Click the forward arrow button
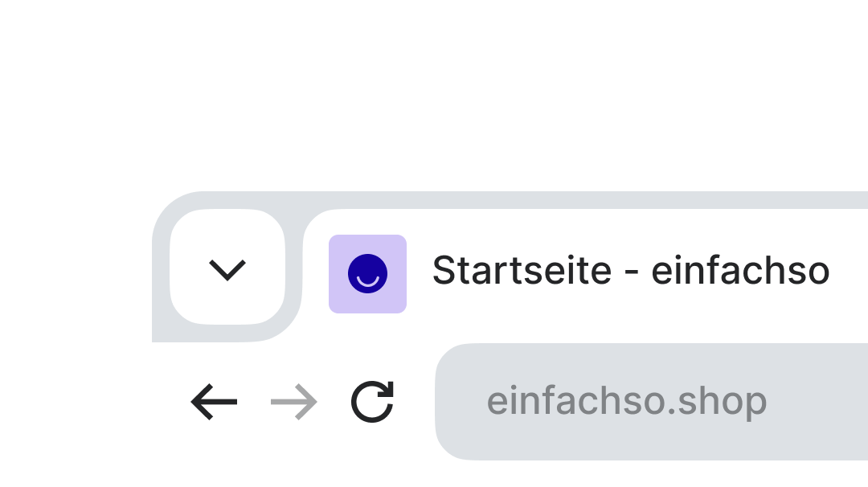The width and height of the screenshot is (868, 487). (294, 402)
